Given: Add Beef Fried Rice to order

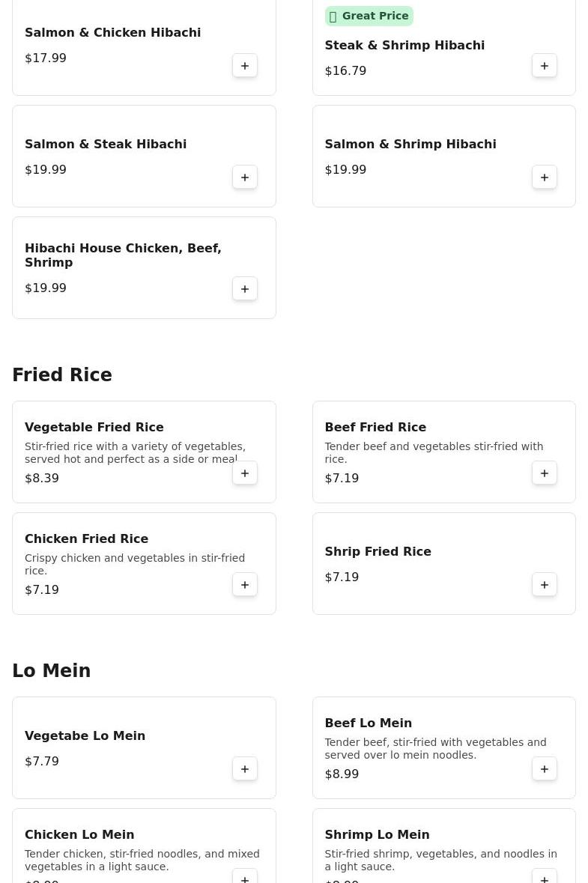Looking at the screenshot, I should click(x=545, y=473).
